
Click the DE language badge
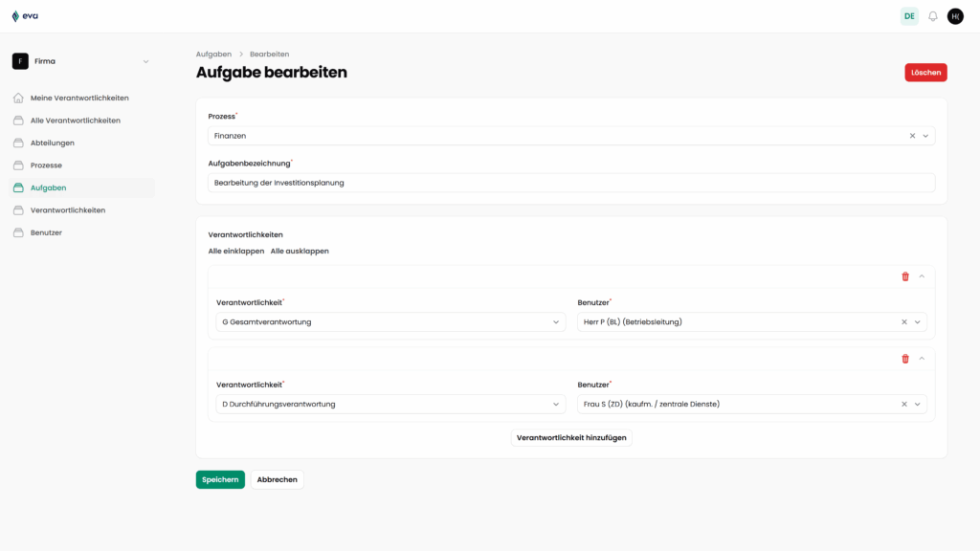[908, 16]
